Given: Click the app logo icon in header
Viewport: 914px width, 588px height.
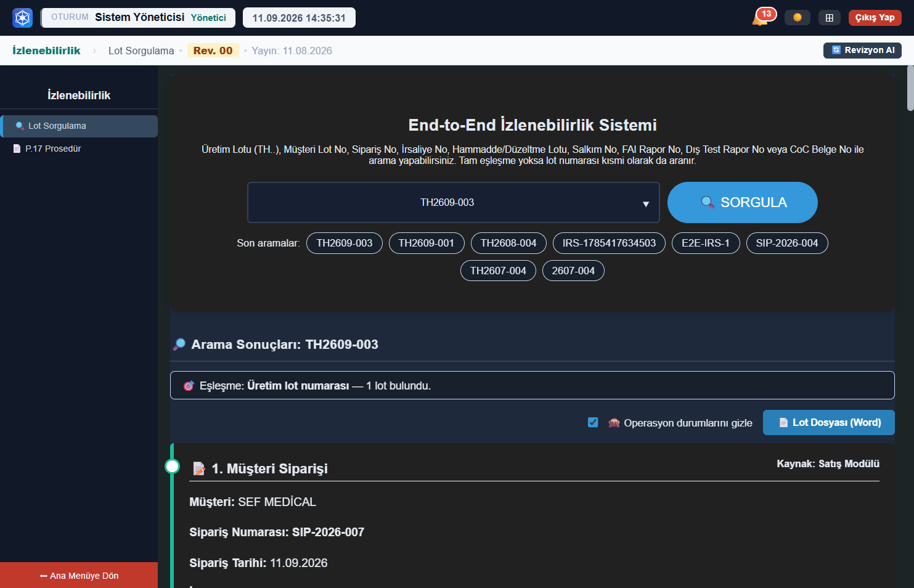Looking at the screenshot, I should coord(23,18).
